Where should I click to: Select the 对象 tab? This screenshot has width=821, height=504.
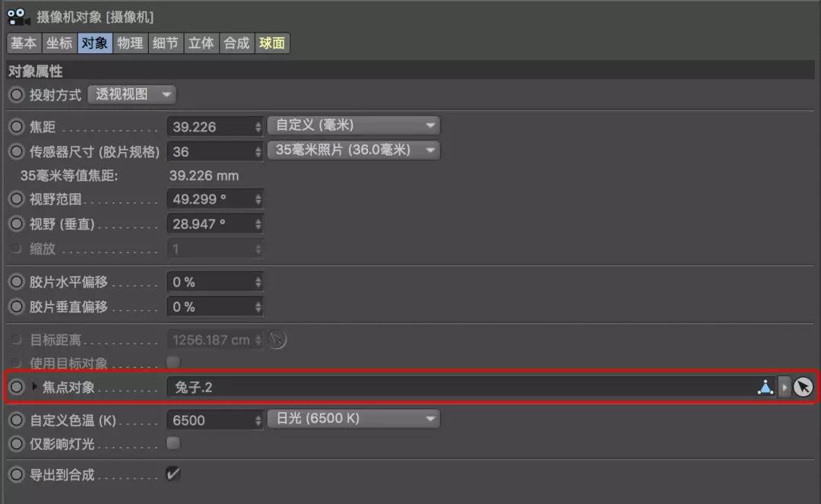tap(95, 43)
